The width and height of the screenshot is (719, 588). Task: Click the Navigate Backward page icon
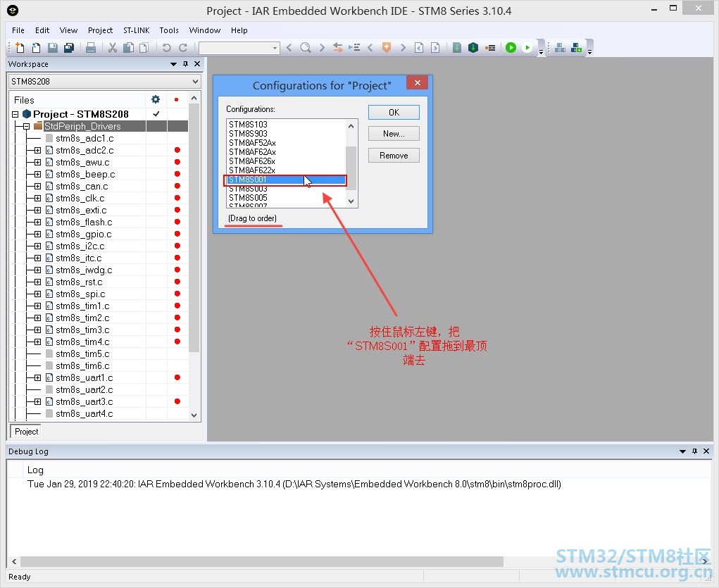coord(418,47)
